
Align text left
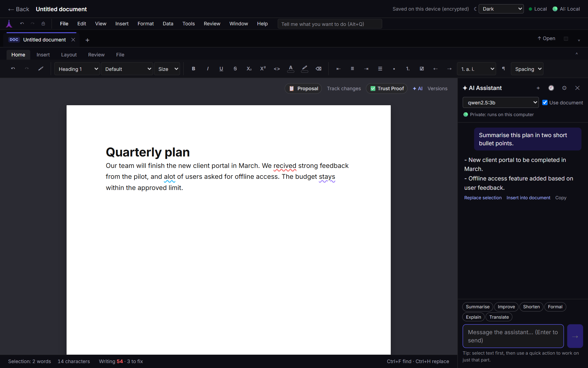pos(338,69)
